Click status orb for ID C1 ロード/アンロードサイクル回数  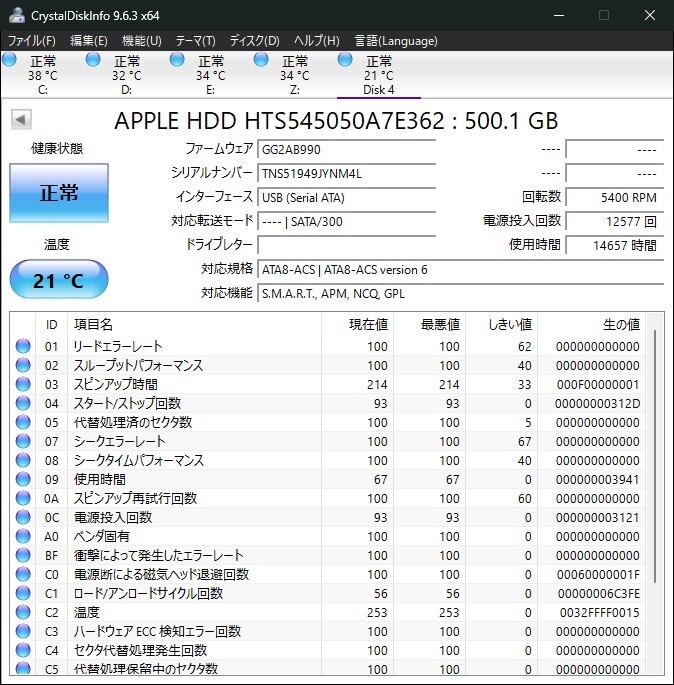pos(23,593)
